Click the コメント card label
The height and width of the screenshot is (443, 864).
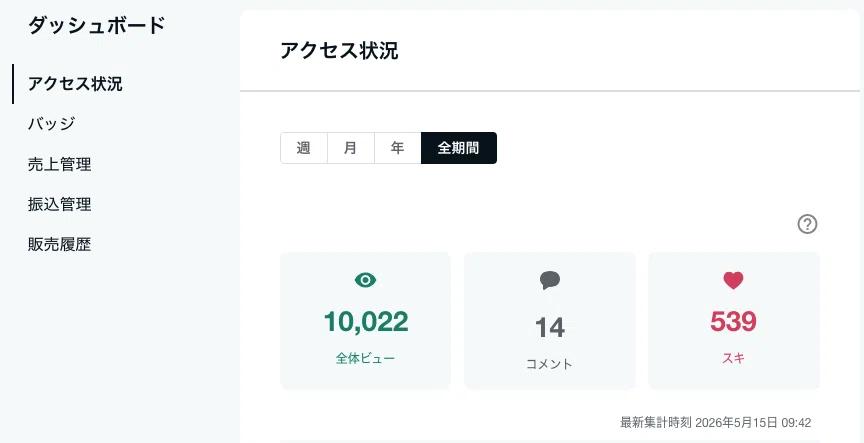pyautogui.click(x=549, y=364)
